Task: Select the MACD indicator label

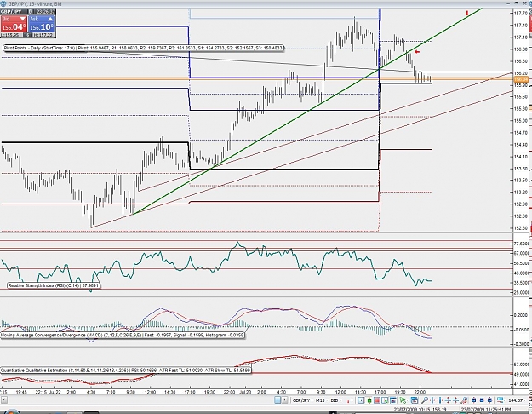Action: [x=122, y=336]
